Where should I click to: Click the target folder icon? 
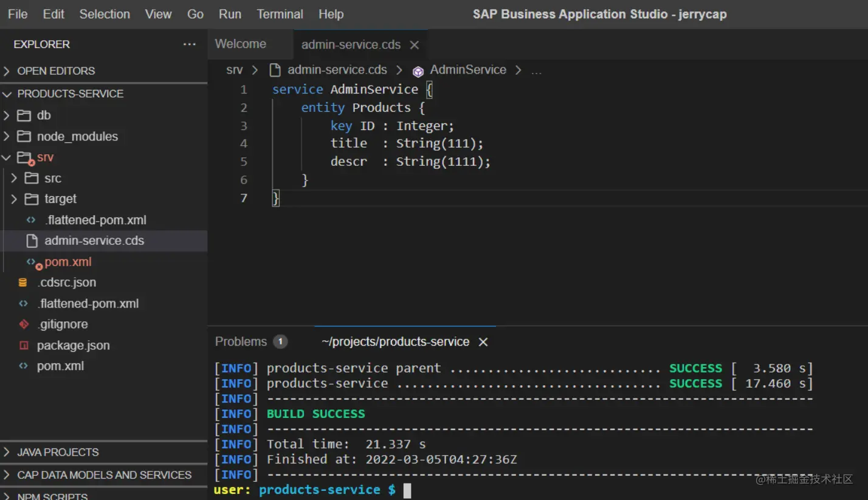tap(32, 199)
